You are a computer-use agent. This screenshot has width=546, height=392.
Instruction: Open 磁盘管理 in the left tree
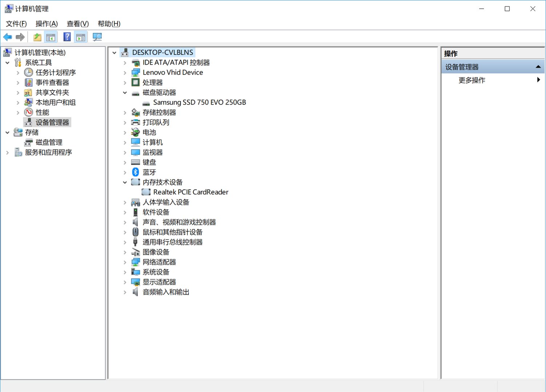pyautogui.click(x=49, y=143)
